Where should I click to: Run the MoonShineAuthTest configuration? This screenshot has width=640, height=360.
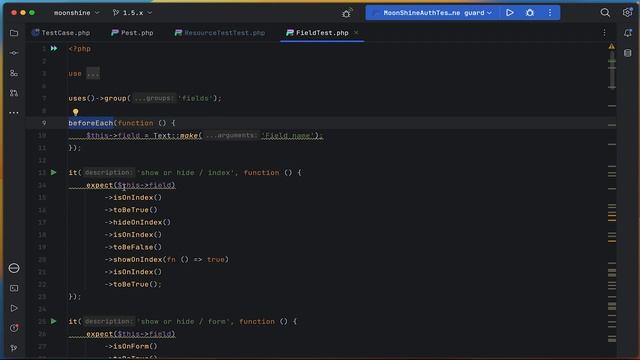point(510,13)
